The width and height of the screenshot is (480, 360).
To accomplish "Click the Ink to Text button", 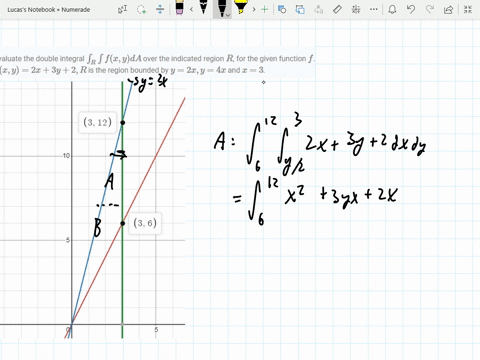I will [x=319, y=9].
